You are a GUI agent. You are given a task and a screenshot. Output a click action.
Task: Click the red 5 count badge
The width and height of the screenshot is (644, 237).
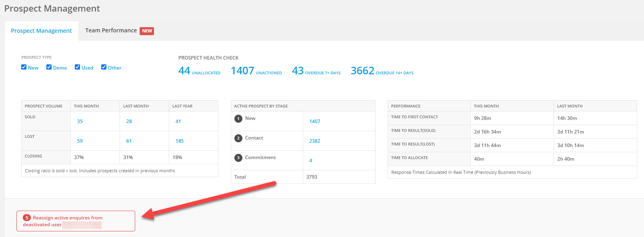(x=27, y=218)
